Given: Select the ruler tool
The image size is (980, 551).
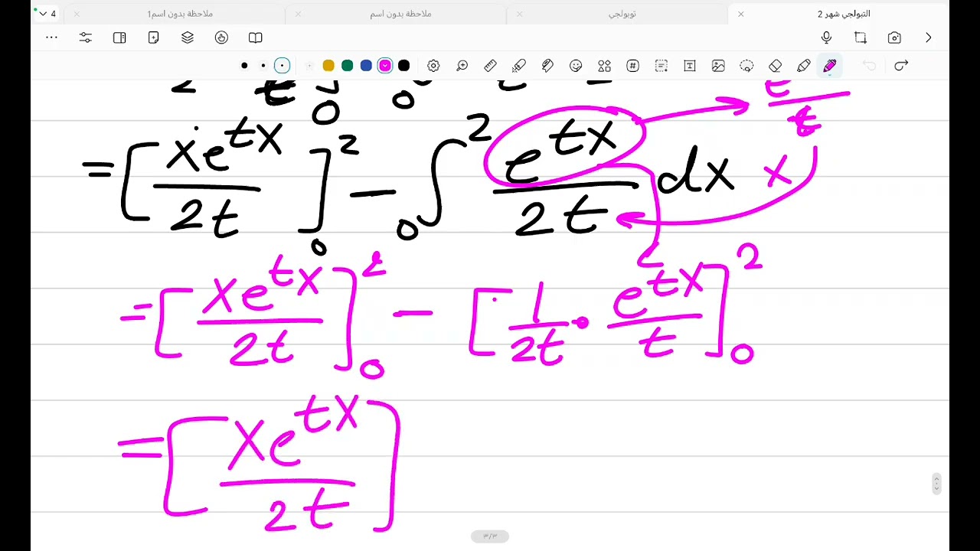Looking at the screenshot, I should (x=491, y=66).
